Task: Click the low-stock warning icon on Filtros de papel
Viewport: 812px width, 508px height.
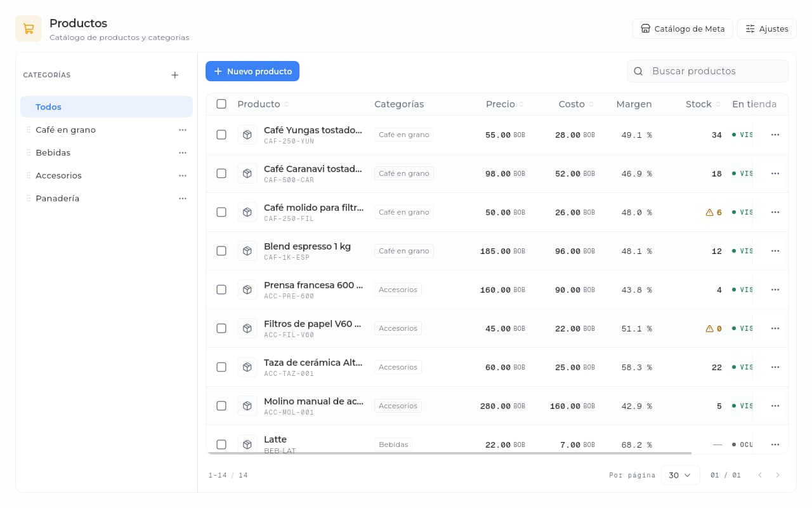Action: 709,328
